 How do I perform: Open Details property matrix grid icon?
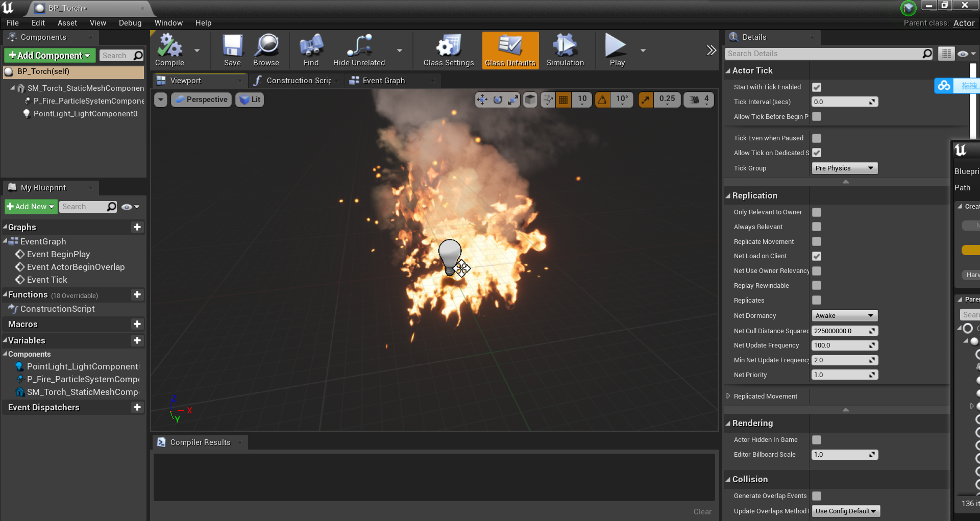click(946, 54)
